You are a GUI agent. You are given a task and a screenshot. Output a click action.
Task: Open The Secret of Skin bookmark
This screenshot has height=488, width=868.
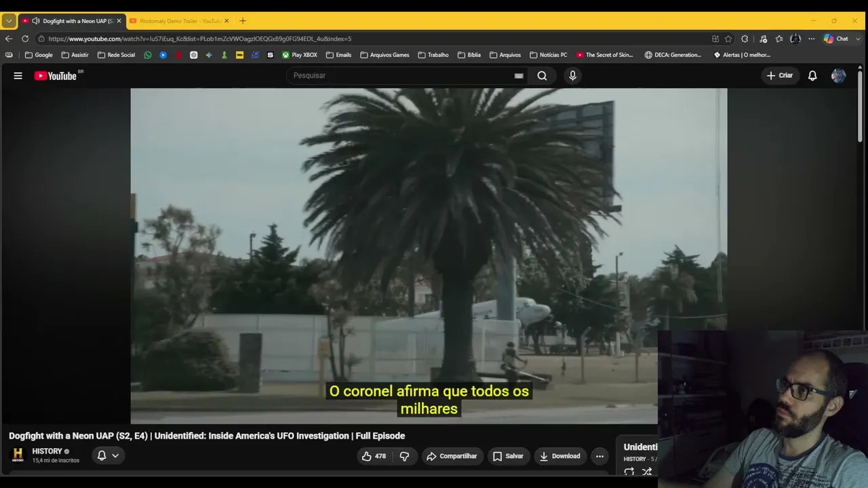(605, 55)
